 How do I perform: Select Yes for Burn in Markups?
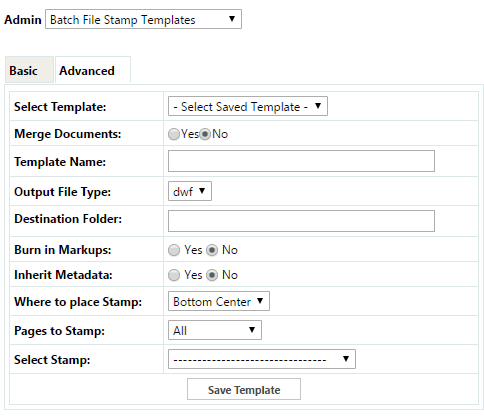point(174,250)
